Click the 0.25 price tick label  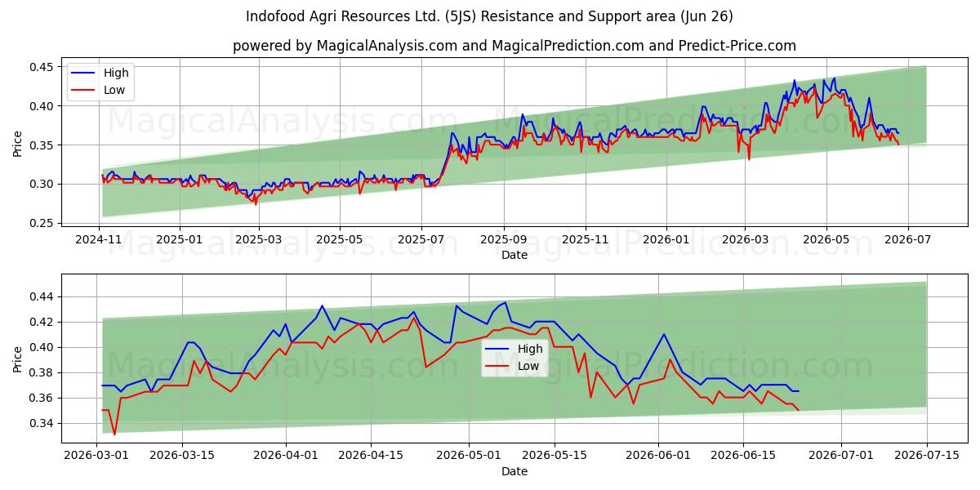[41, 223]
